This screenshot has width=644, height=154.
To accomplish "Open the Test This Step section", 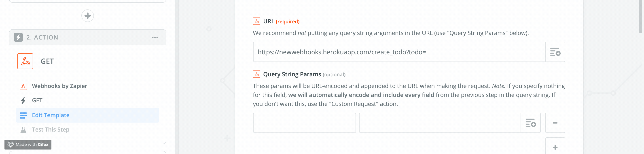I will [51, 130].
